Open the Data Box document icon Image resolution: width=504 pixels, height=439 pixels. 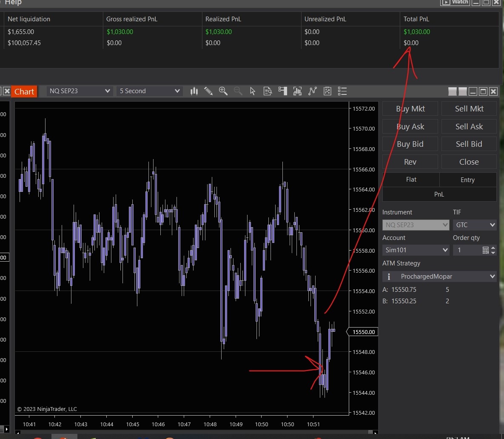pyautogui.click(x=268, y=91)
